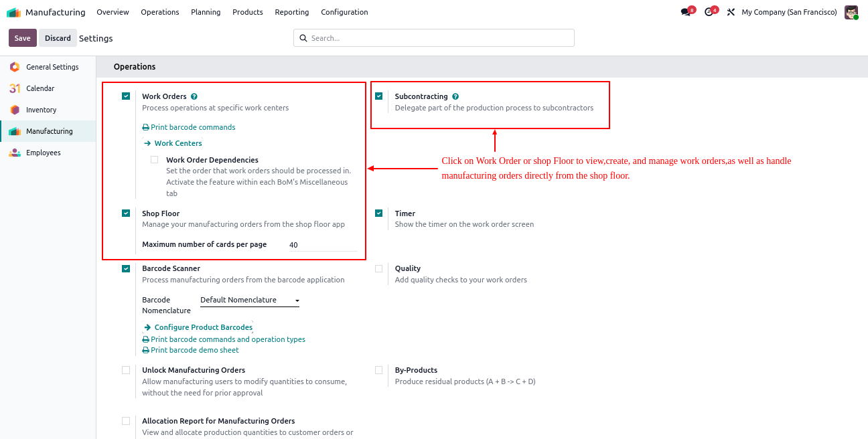Go to Employees settings section

[x=43, y=153]
